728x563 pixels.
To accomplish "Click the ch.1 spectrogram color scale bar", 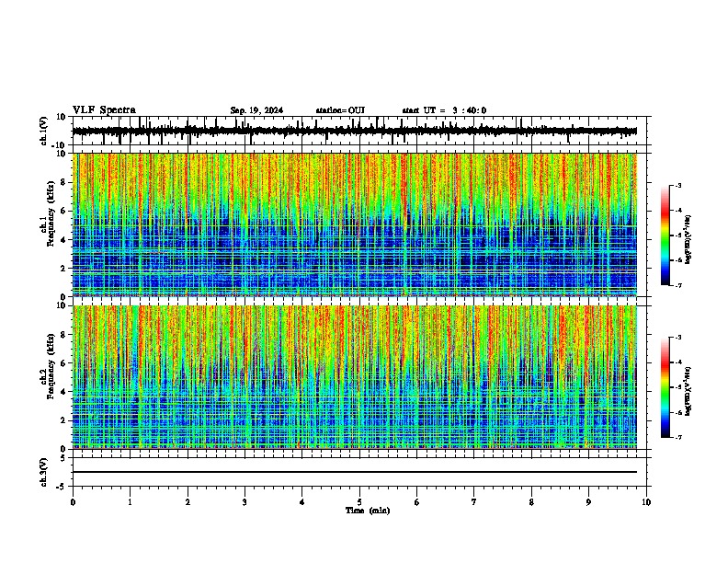I will tap(665, 236).
